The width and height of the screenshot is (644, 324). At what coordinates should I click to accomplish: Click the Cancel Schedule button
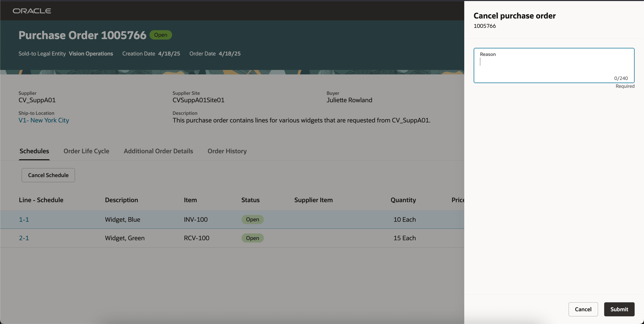click(48, 175)
